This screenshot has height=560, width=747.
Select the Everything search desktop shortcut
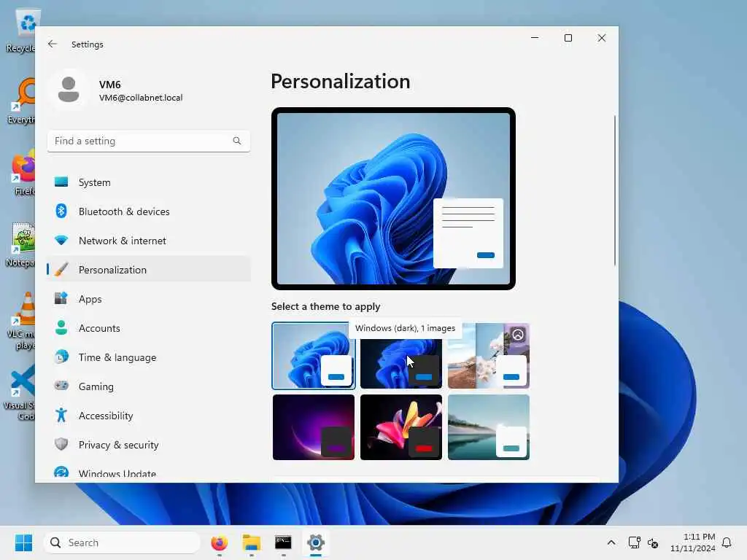(21, 101)
